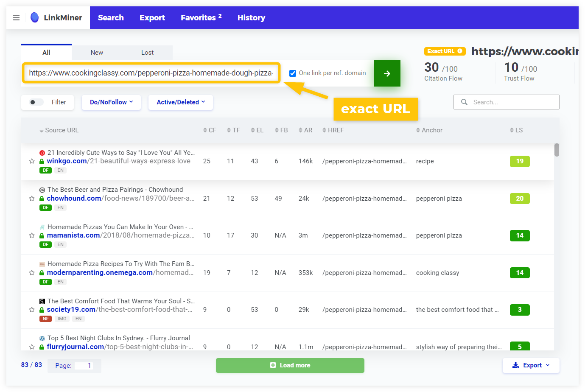Image resolution: width=585 pixels, height=392 pixels.
Task: Click the magnifier icon in the Search box
Action: click(x=464, y=102)
